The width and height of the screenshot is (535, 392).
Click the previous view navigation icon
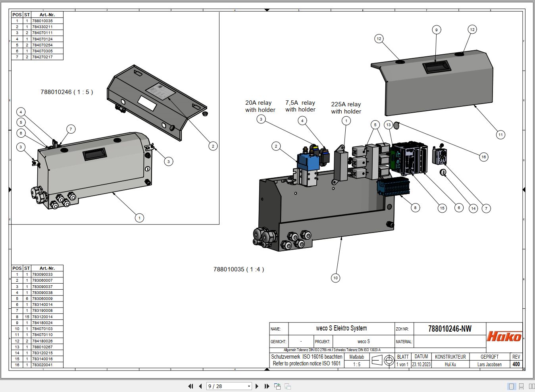click(x=277, y=386)
